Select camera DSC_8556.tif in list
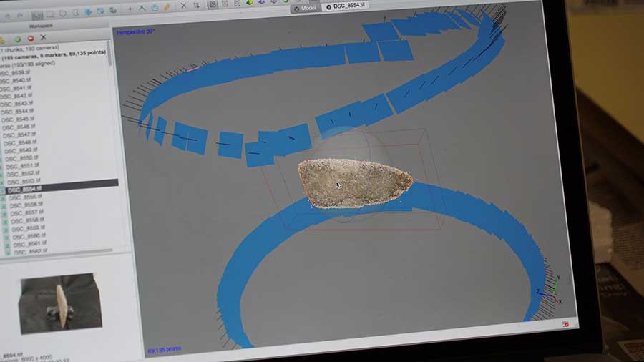The height and width of the screenshot is (362, 644). 26,205
